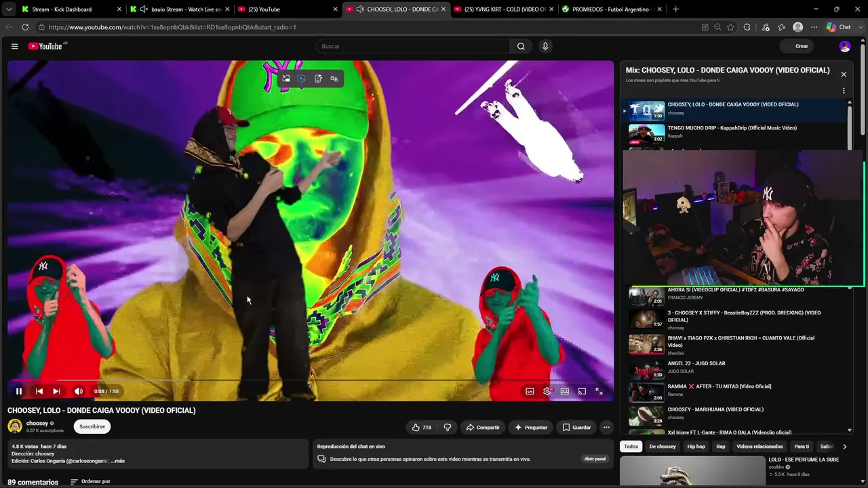
Task: Skip to the next video
Action: [56, 391]
